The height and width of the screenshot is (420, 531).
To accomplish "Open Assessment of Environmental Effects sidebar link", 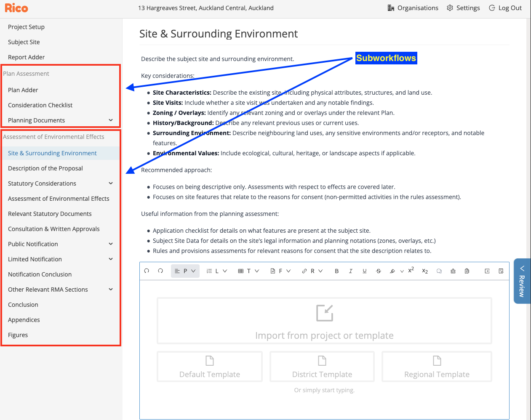I will pyautogui.click(x=59, y=199).
